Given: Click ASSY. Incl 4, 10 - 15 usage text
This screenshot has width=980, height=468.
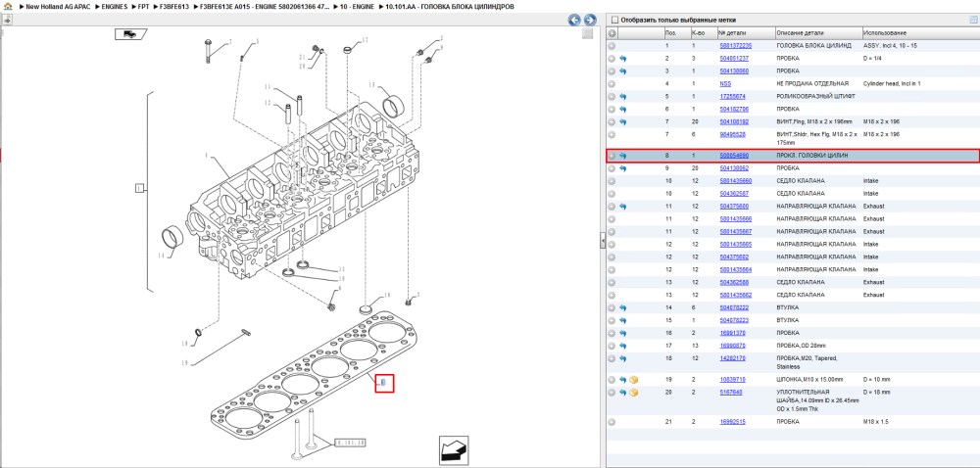Looking at the screenshot, I should (x=891, y=46).
